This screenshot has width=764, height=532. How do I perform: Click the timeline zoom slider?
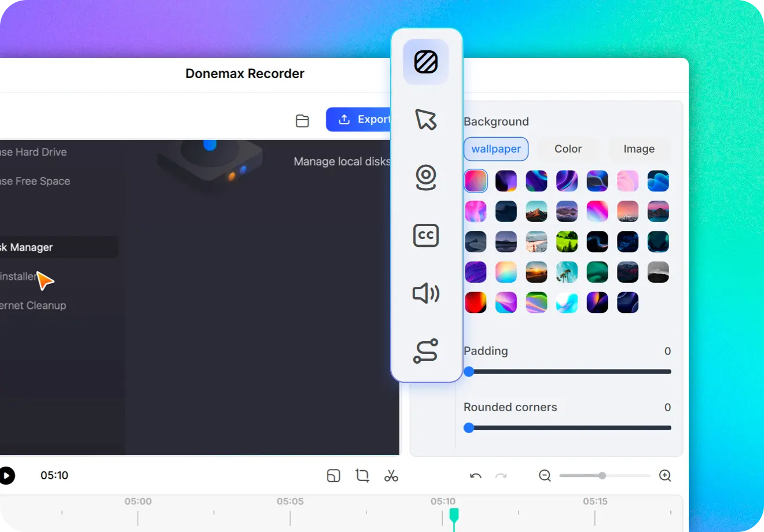(x=605, y=475)
